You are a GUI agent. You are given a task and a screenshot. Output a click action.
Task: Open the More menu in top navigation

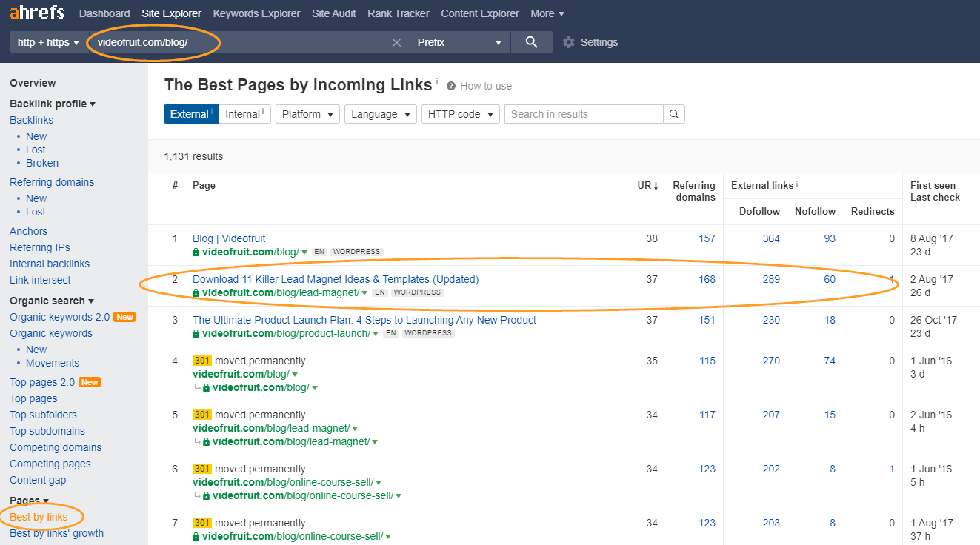tap(547, 13)
